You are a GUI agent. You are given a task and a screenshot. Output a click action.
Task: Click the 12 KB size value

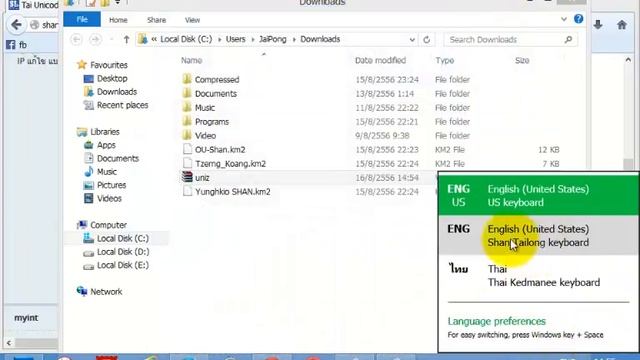[549, 150]
